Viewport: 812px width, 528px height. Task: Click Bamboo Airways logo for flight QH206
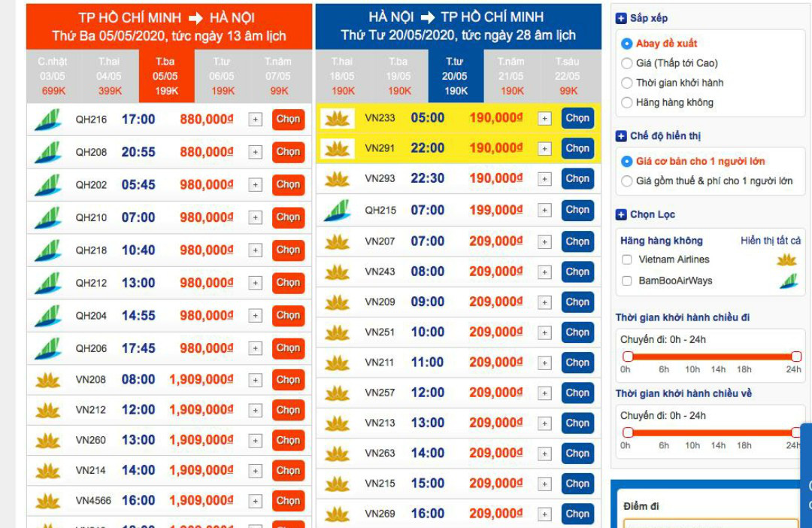point(48,348)
